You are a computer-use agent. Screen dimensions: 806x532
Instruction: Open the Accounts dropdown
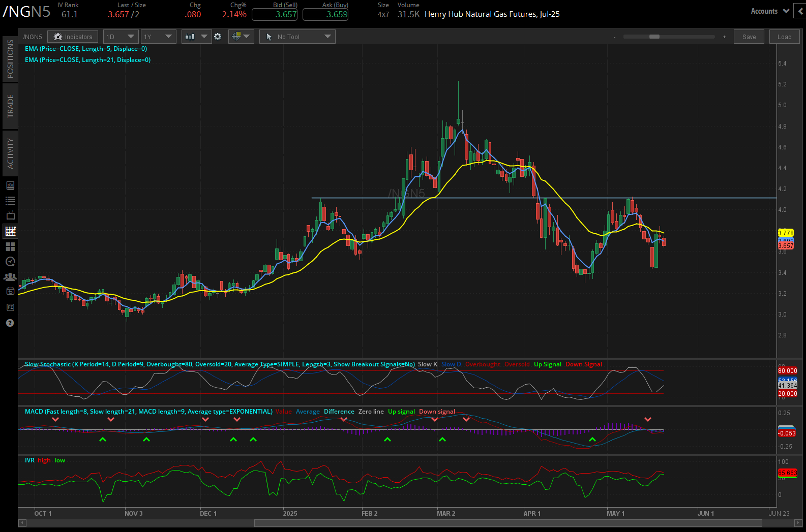770,11
